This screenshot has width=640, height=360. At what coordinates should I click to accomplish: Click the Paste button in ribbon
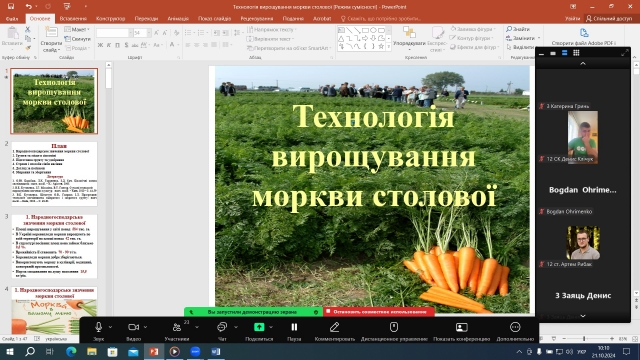[x=12, y=37]
